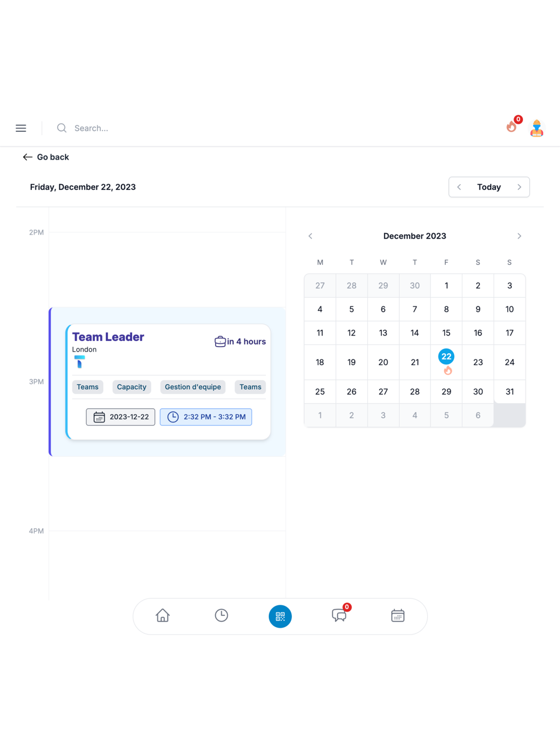Click the 2PM time slot label
The image size is (560, 747).
(36, 232)
